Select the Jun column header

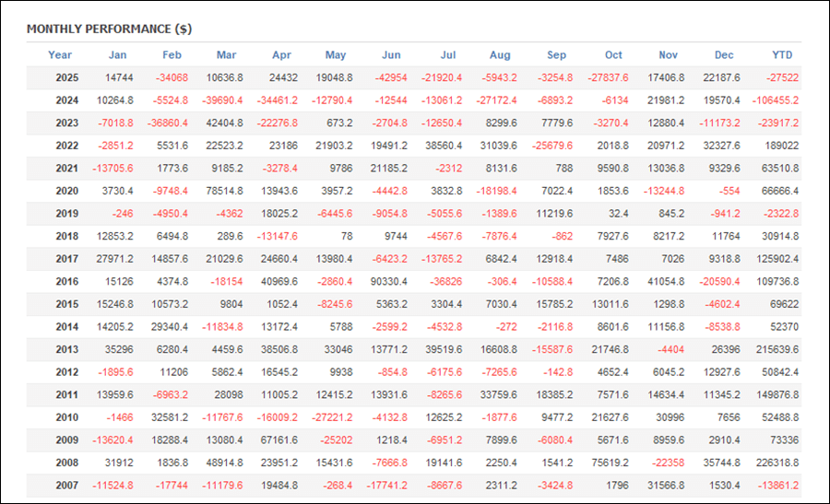point(391,55)
